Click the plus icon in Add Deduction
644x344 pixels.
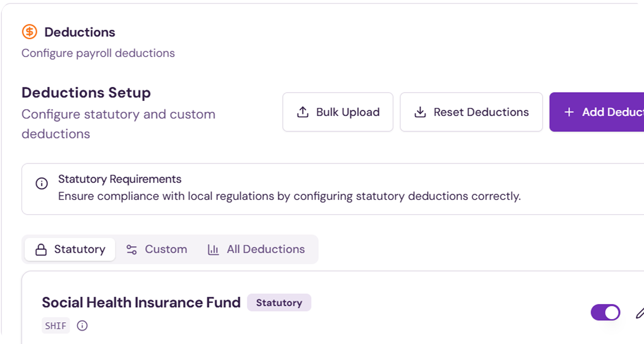[x=569, y=112]
